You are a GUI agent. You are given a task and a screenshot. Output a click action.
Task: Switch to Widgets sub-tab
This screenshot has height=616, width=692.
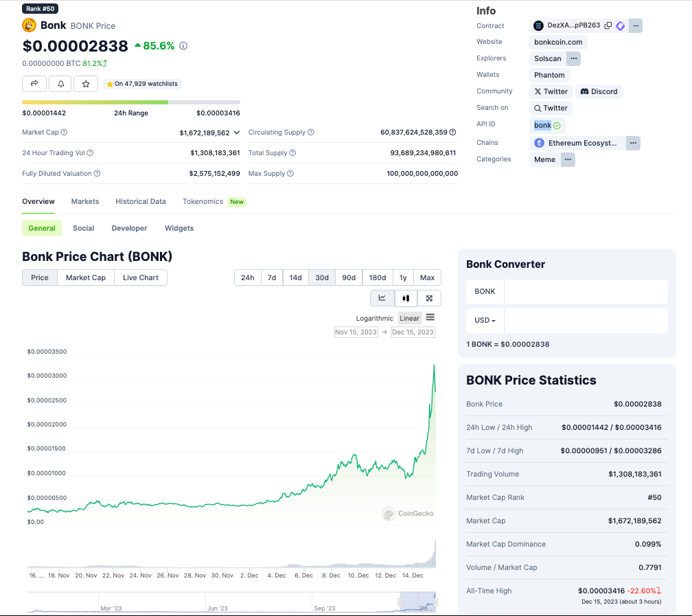[x=179, y=228]
